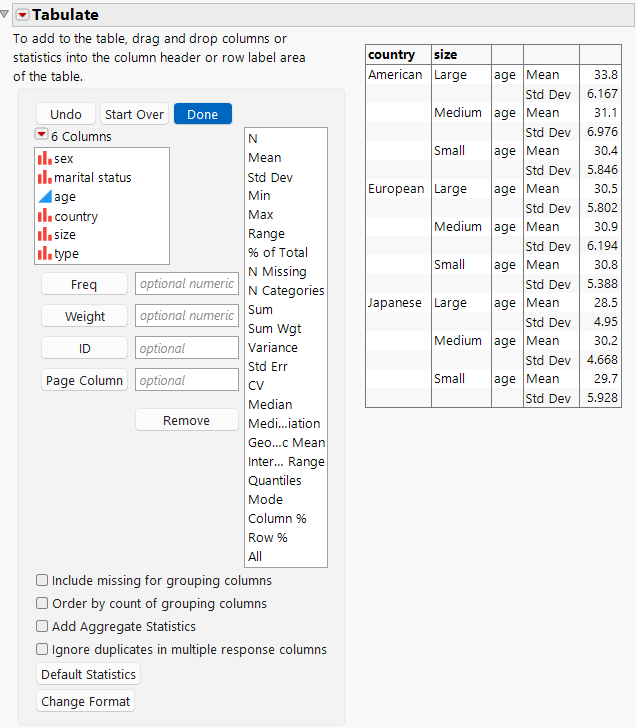Image resolution: width=636 pixels, height=728 pixels.
Task: Click the 33.8 mean value cell
Action: [x=605, y=75]
